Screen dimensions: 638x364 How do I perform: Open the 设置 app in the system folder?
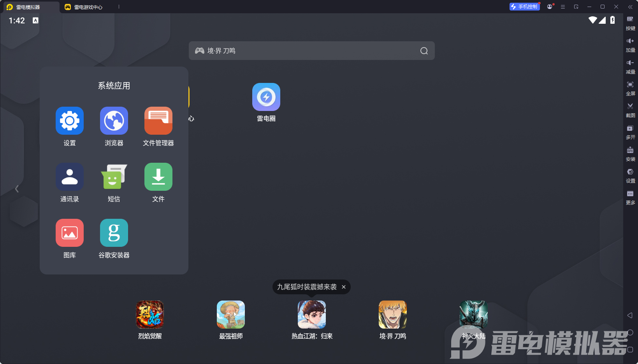(x=70, y=121)
